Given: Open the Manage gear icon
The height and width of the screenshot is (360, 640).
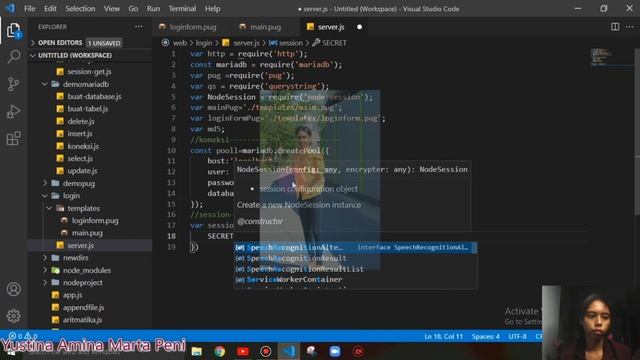Looking at the screenshot, I should [x=13, y=316].
